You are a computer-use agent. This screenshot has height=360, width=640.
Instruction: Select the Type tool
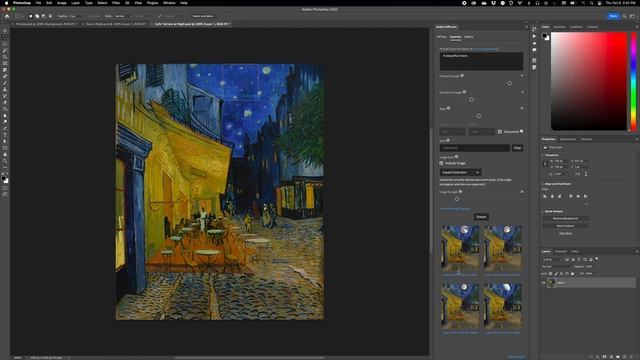coord(5,135)
